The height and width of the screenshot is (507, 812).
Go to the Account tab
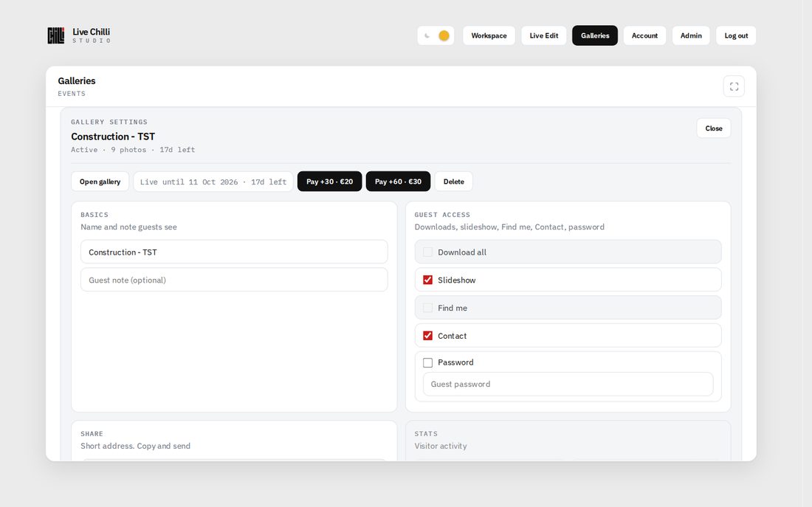644,35
